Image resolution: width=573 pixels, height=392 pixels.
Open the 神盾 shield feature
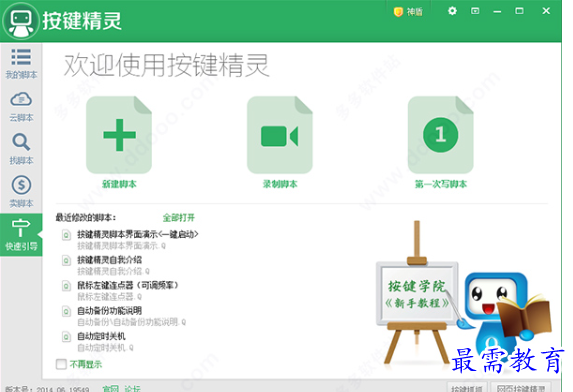pos(408,12)
